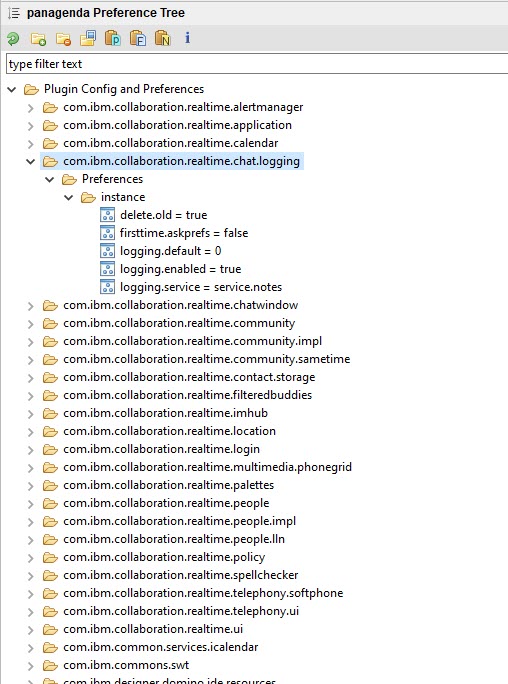Select delete.old = true entry

163,215
